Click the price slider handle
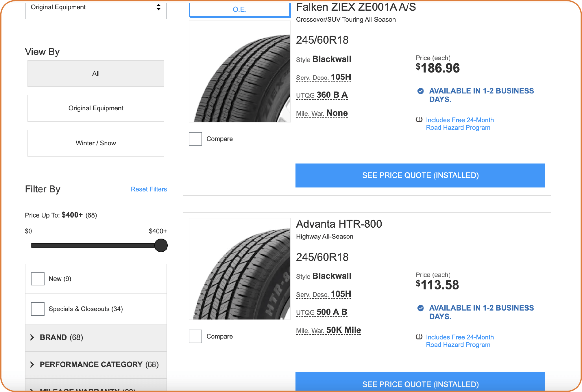 (x=161, y=246)
